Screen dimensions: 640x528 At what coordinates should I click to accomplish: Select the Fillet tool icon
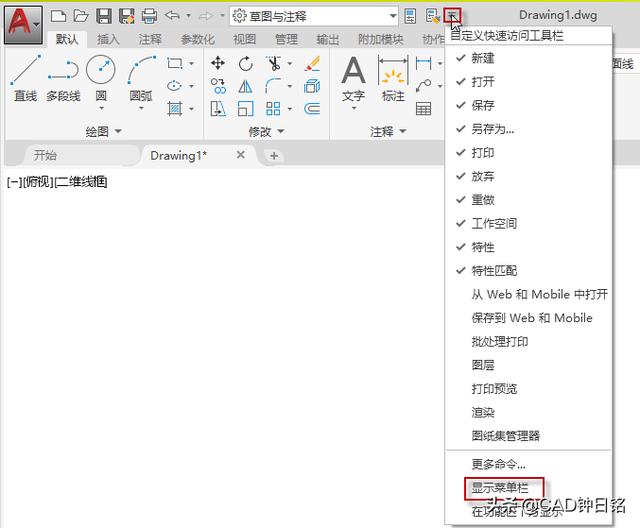273,86
